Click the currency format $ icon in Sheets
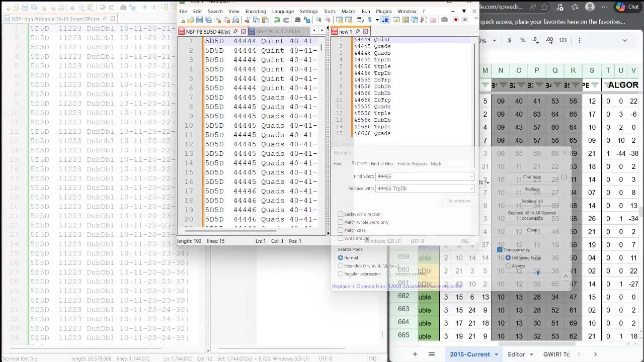Viewport: 644px width, 362px height. coord(509,40)
